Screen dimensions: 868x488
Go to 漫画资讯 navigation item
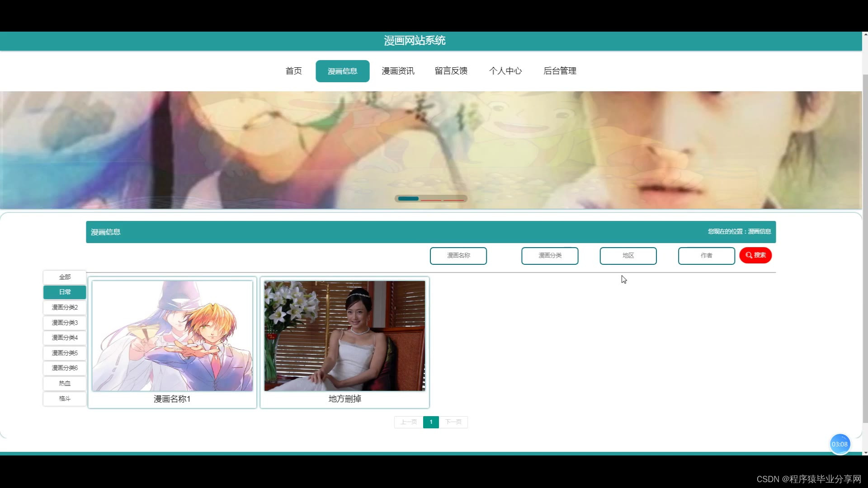(x=398, y=71)
